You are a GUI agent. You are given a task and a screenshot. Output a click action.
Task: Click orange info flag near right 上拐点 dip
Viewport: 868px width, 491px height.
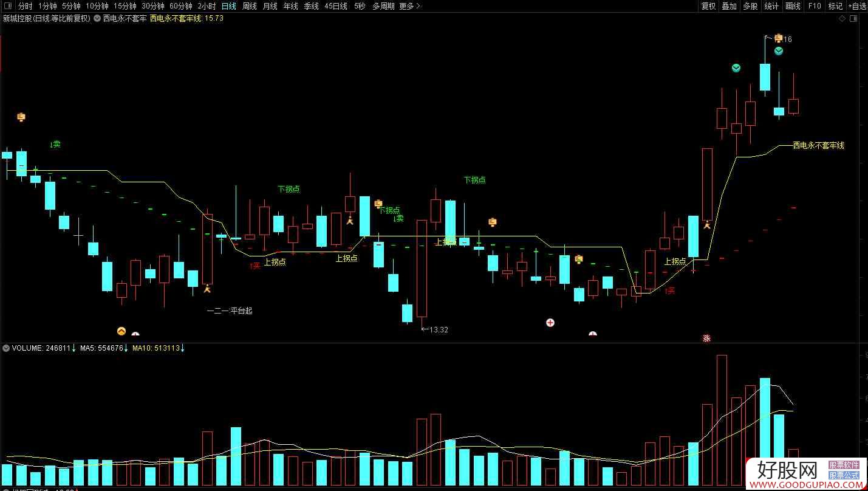(x=579, y=259)
